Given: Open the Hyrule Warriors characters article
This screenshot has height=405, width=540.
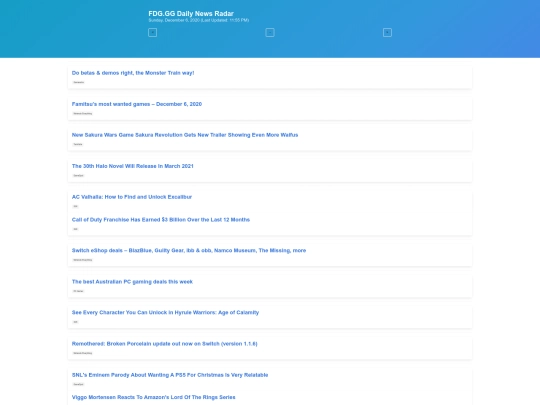Looking at the screenshot, I should (165, 312).
